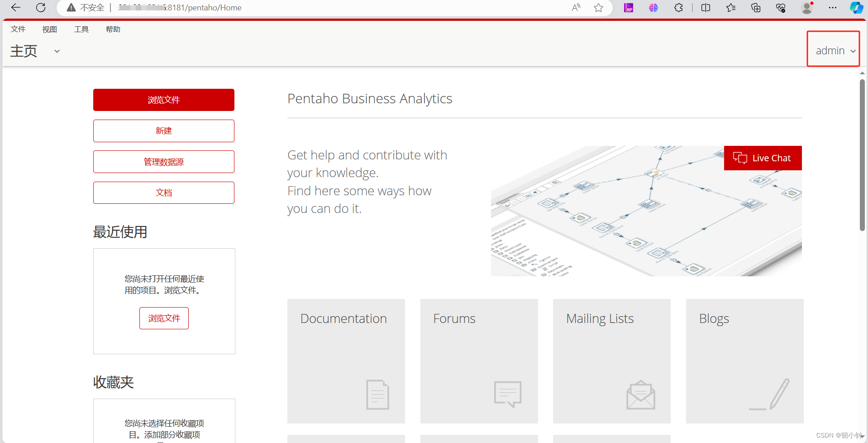Open the Forums card
The width and height of the screenshot is (868, 443).
coord(479,361)
